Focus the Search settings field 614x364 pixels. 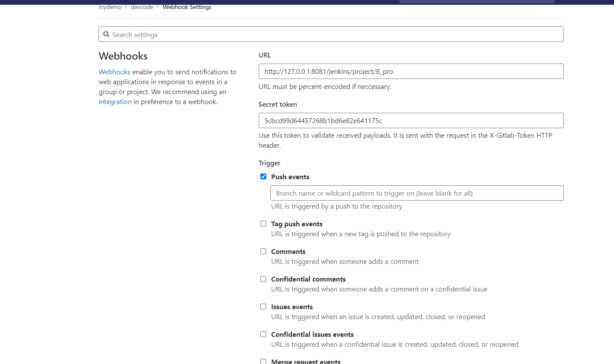331,34
